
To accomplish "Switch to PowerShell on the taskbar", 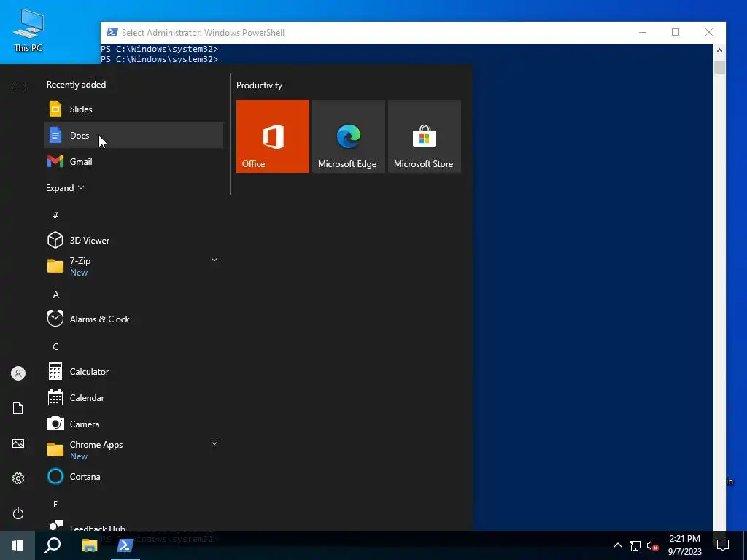I will coord(125,545).
